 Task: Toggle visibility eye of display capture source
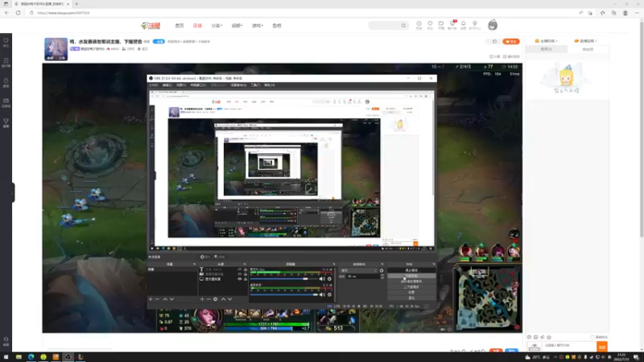240,279
